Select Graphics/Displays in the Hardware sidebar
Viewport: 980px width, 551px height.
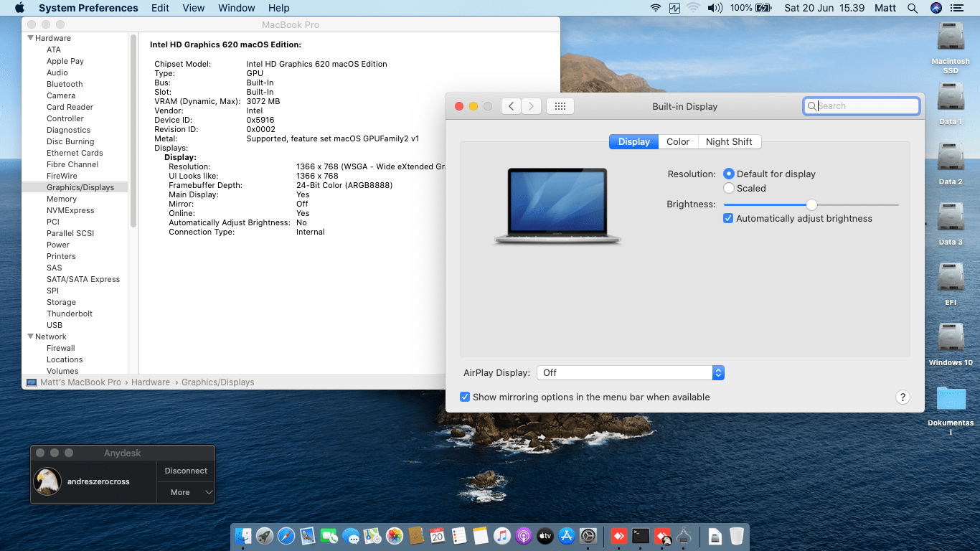pos(80,187)
